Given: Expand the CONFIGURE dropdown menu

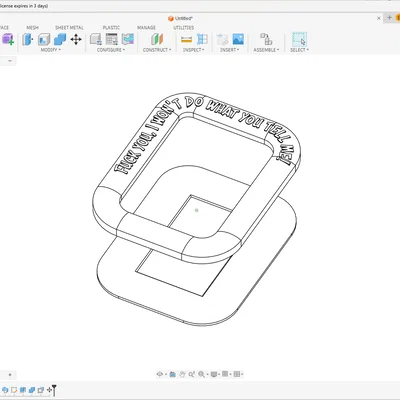Looking at the screenshot, I should point(111,50).
